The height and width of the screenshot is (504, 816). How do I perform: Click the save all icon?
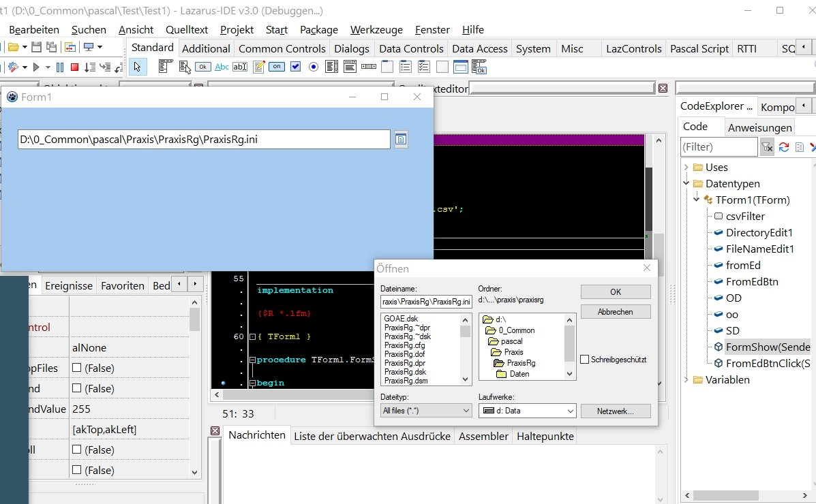point(51,47)
